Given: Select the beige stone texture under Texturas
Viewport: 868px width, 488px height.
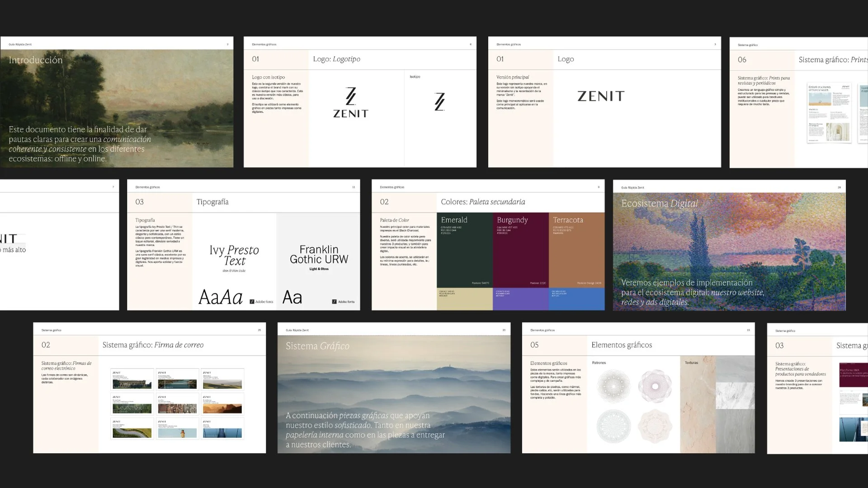Looking at the screenshot, I should (x=698, y=404).
